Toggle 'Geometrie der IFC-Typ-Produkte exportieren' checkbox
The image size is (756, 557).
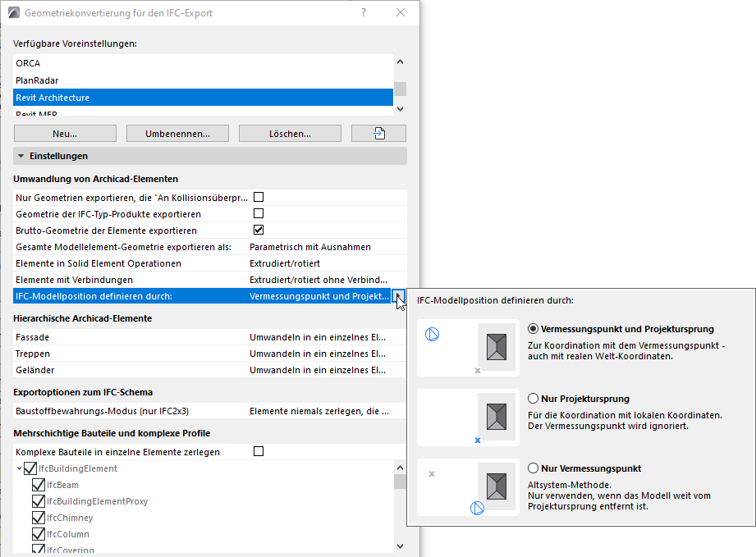tap(259, 213)
